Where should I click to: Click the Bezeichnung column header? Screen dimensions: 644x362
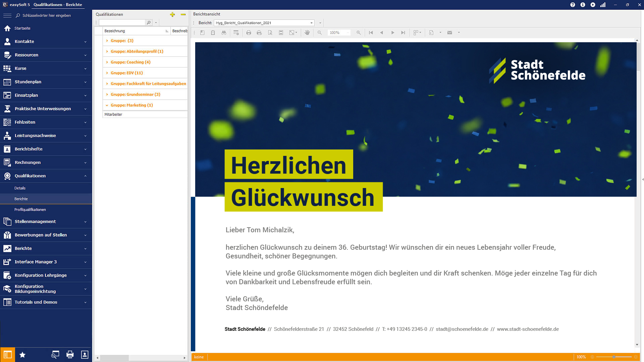coord(137,31)
